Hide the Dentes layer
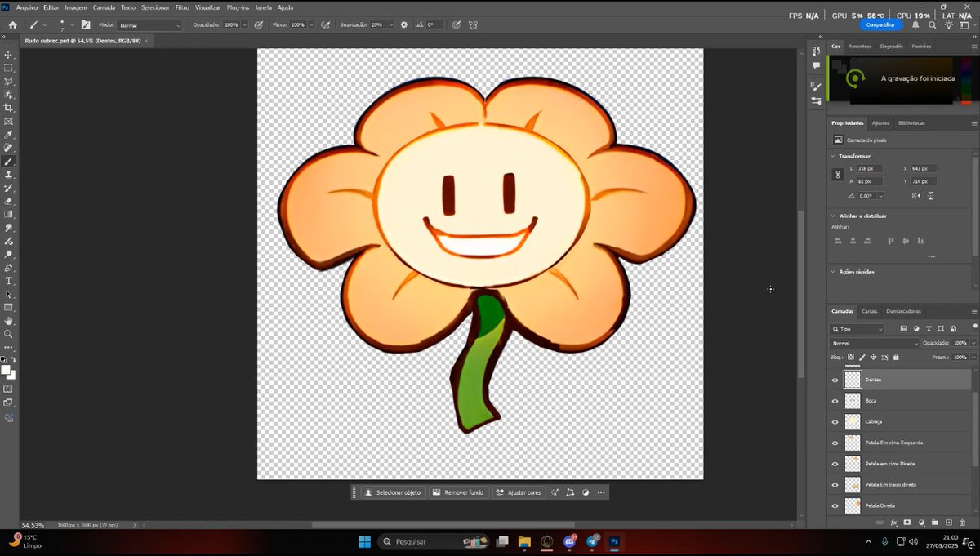 pos(835,380)
